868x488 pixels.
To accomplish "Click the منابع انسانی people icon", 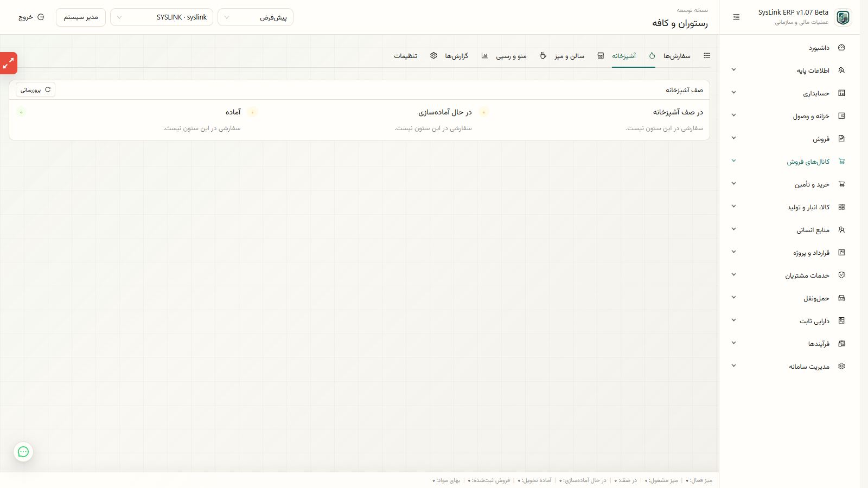I will click(x=841, y=230).
